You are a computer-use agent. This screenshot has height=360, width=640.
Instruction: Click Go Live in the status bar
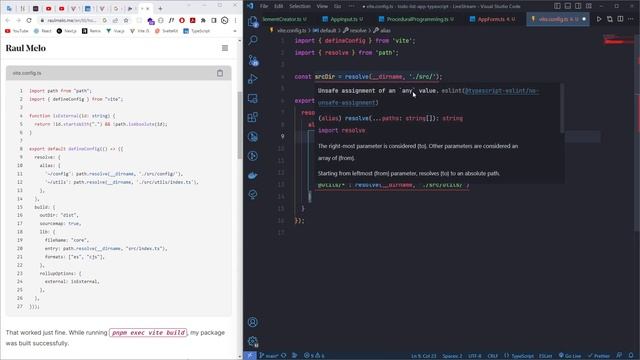pyautogui.click(x=570, y=356)
